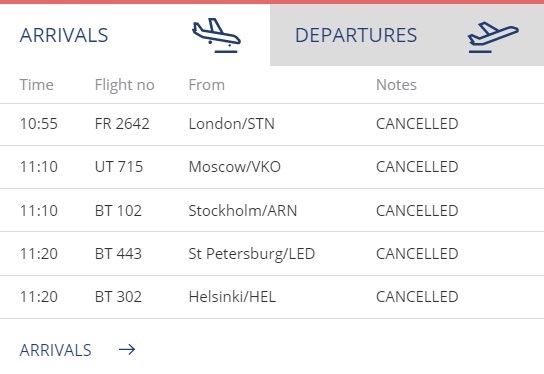Click the St Petersburg/LED origin
The image size is (544, 374).
[252, 254]
